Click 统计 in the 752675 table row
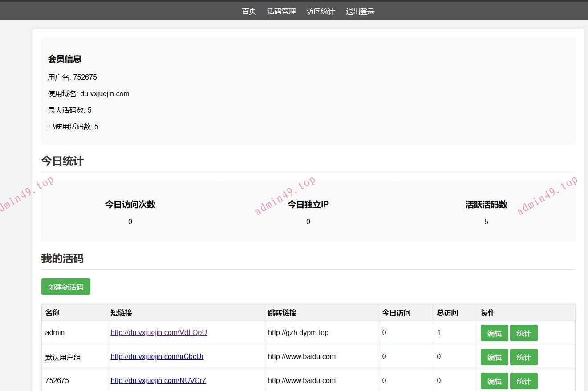The height and width of the screenshot is (391, 588). click(523, 381)
